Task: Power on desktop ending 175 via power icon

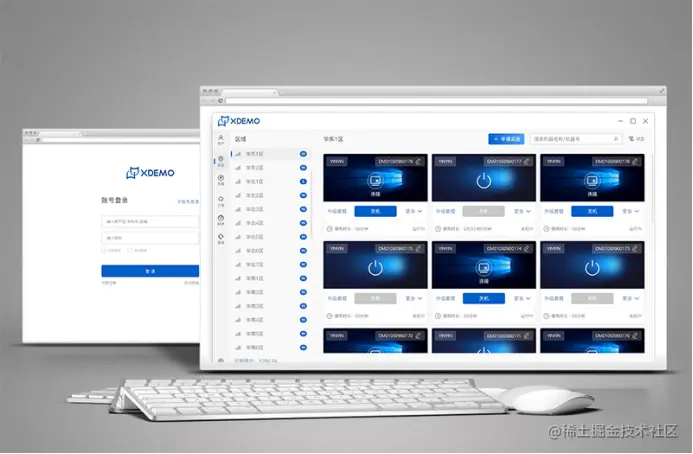Action: tap(375, 267)
